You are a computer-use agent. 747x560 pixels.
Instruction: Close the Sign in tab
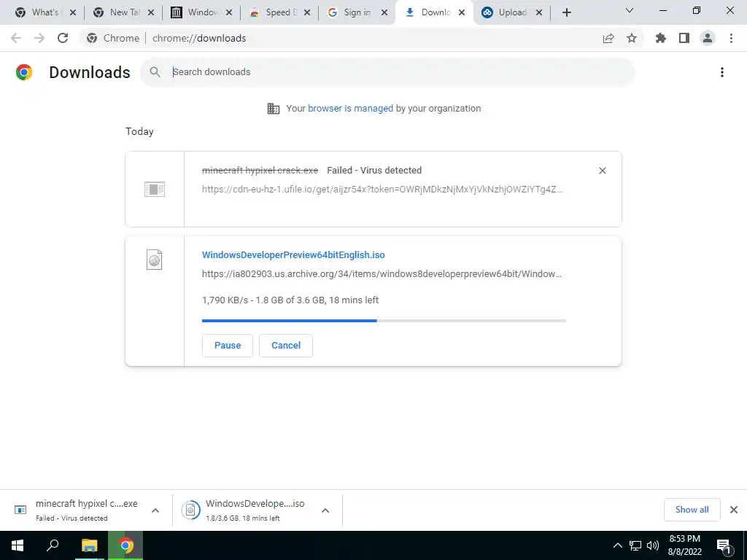[x=384, y=13]
